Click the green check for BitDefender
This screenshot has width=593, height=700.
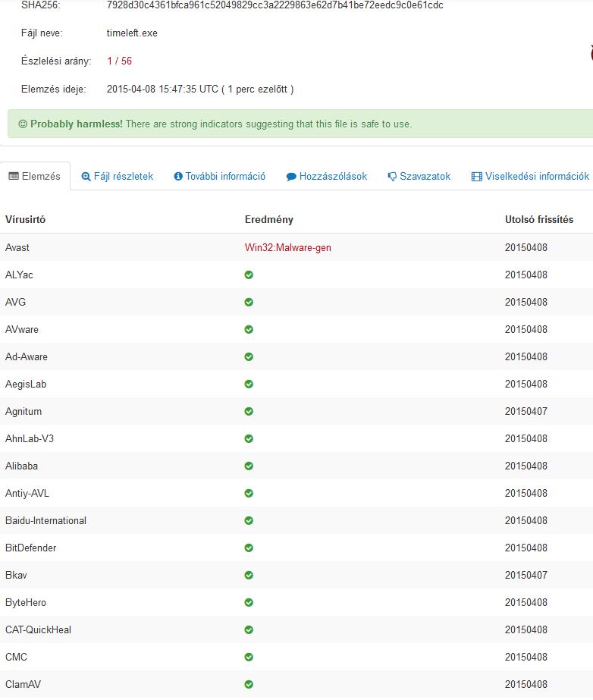click(x=249, y=548)
